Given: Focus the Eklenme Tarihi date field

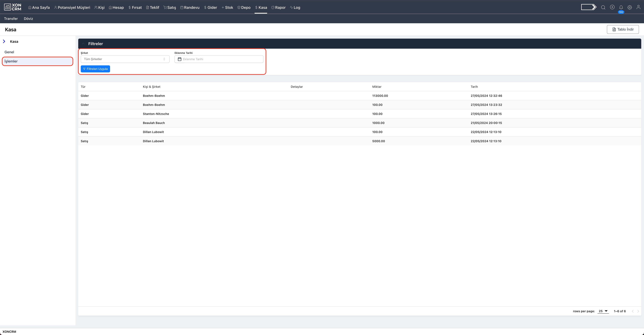Looking at the screenshot, I should point(219,59).
